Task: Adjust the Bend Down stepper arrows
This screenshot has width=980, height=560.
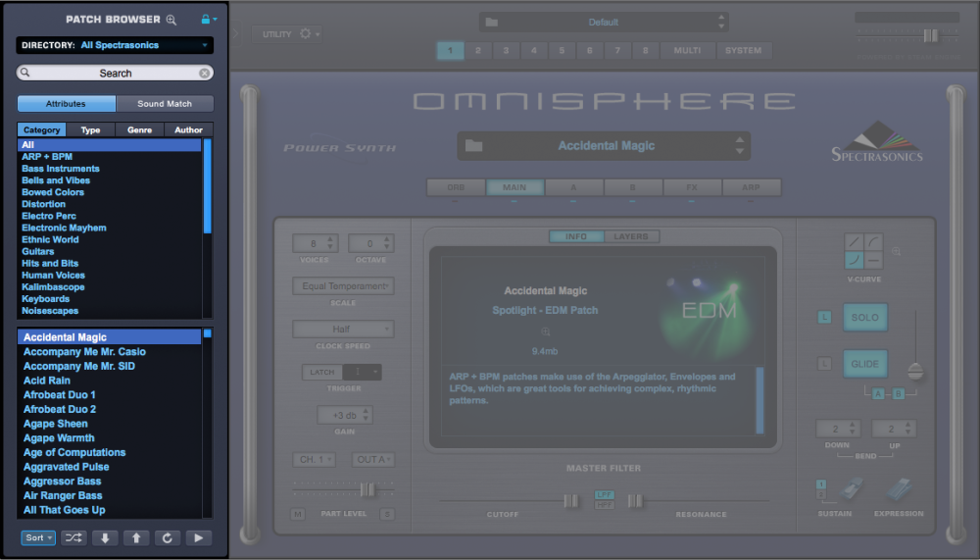Action: coord(852,429)
